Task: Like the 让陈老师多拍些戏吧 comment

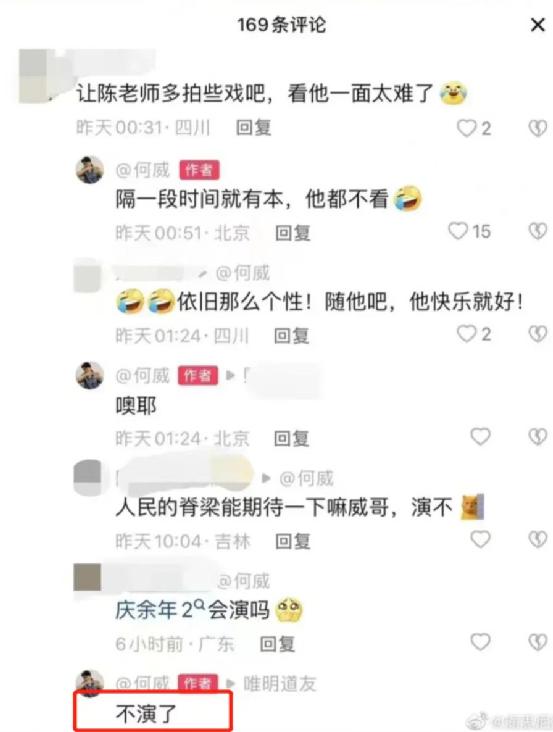Action: click(x=466, y=128)
